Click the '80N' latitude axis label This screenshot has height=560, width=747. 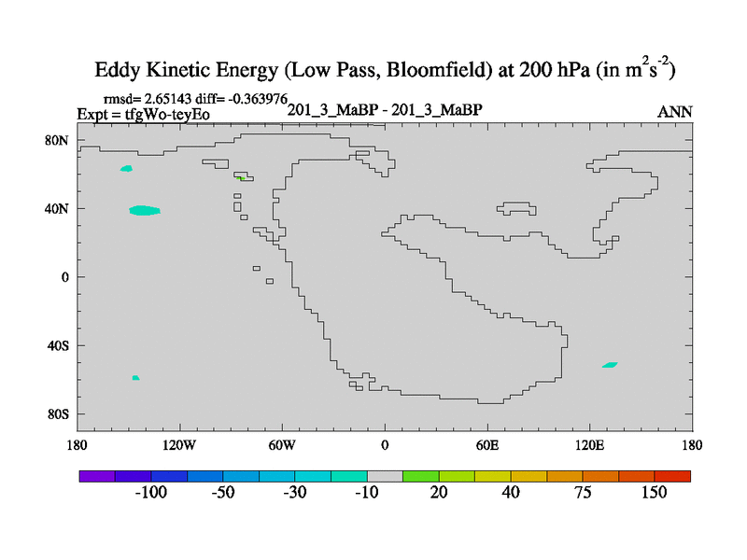point(59,140)
